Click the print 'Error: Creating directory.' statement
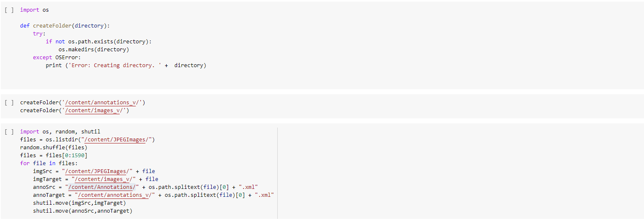Image resolution: width=644 pixels, height=221 pixels. coord(126,65)
